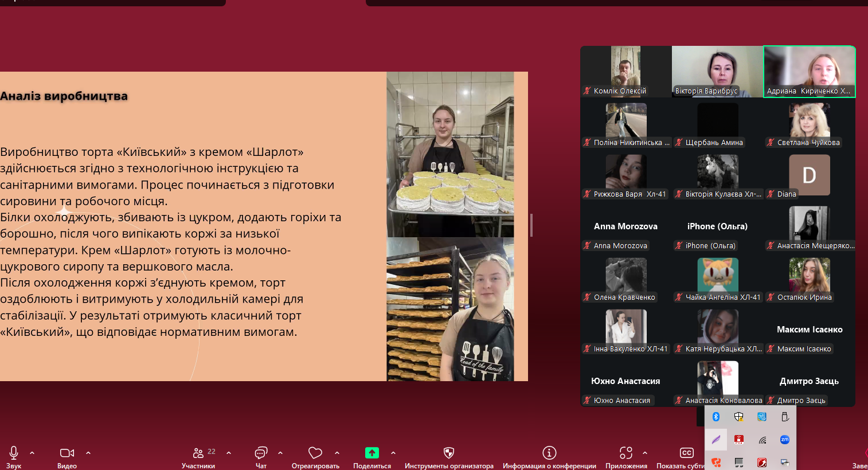Image resolution: width=868 pixels, height=470 pixels.
Task: Expand the audio options arrow beside Звук
Action: tap(32, 453)
